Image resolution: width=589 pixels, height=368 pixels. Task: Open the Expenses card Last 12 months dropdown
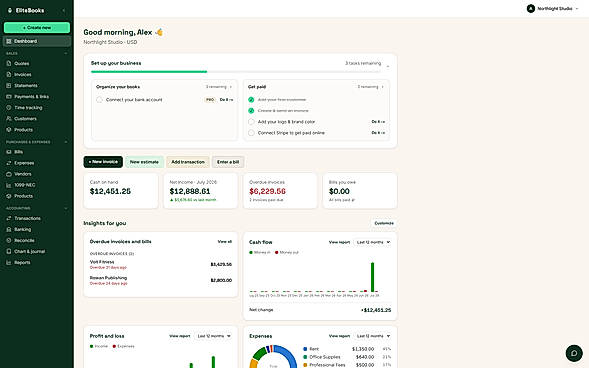click(x=373, y=336)
